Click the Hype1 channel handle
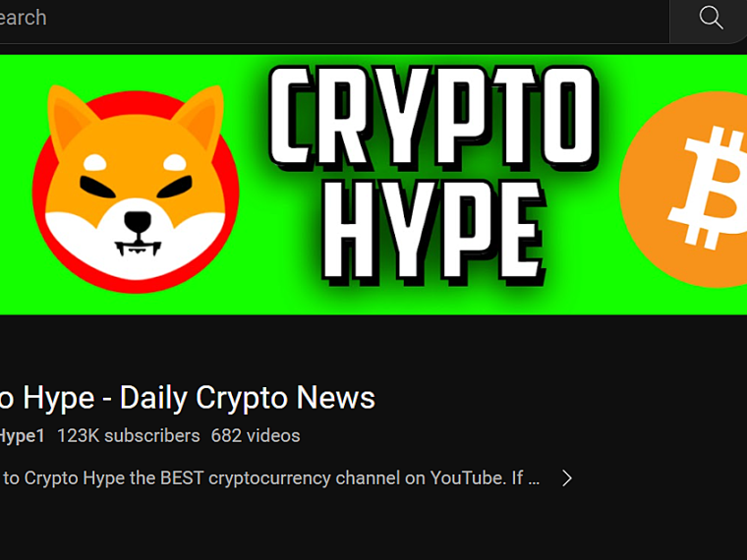Screen dimensions: 747x560 coord(23,436)
